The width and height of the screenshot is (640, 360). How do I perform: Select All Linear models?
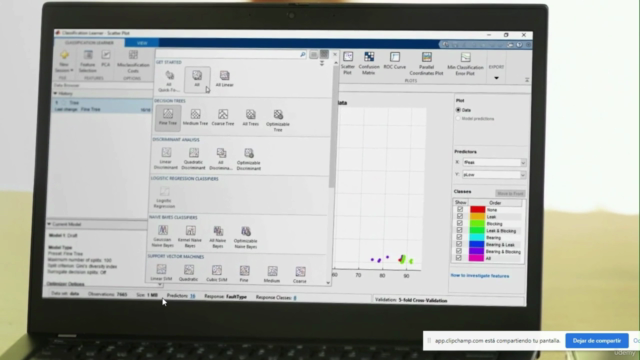tap(224, 79)
